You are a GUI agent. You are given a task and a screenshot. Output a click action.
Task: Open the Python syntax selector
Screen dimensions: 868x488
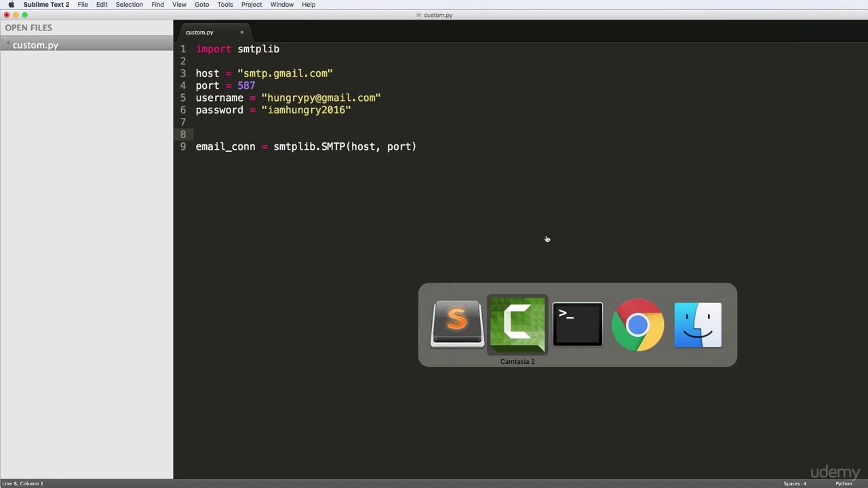844,483
